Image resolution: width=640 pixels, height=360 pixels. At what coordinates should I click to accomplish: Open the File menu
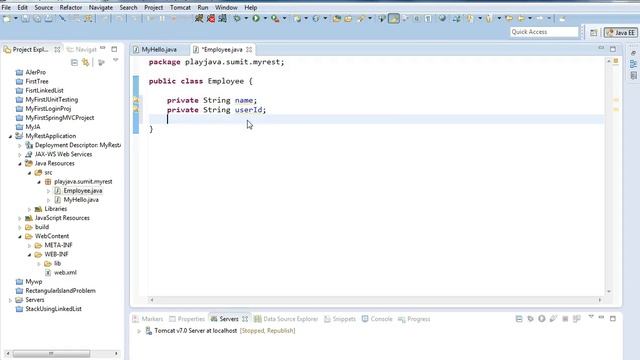6,7
